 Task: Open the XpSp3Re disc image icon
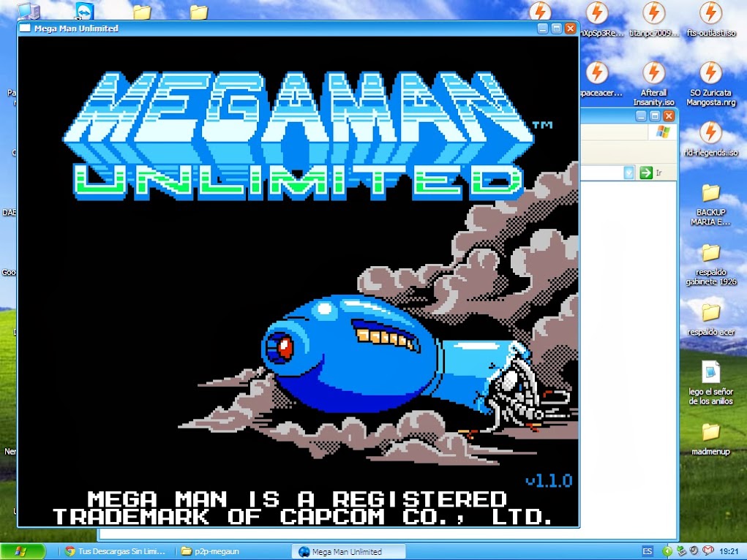click(598, 19)
